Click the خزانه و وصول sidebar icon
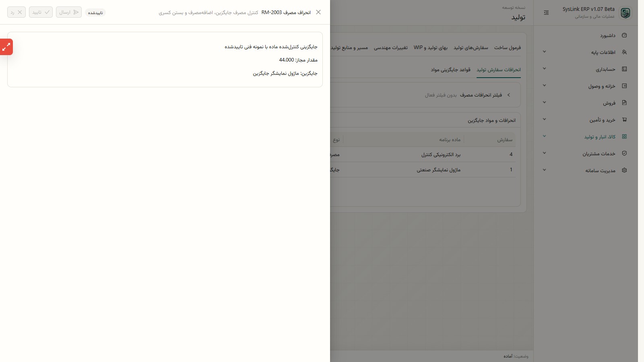This screenshot has width=644, height=362. click(624, 86)
